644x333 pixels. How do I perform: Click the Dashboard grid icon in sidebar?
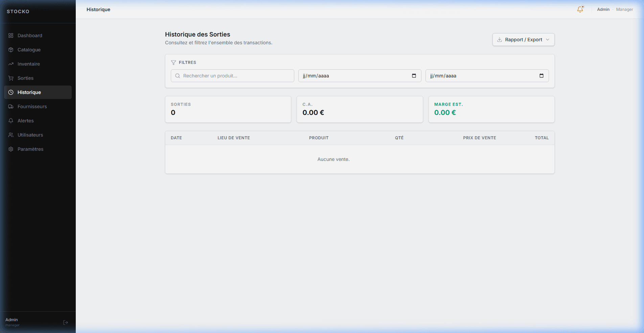point(11,35)
